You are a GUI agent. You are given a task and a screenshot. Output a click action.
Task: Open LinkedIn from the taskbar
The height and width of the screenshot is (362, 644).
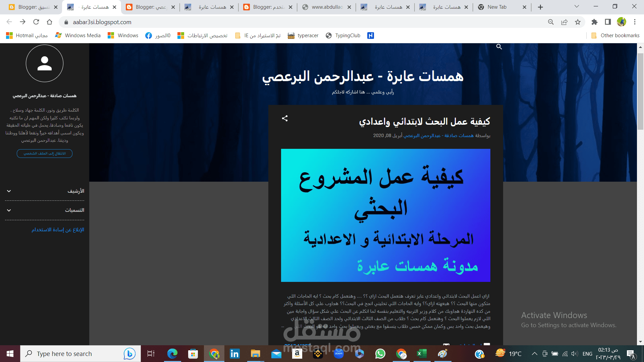point(234,354)
